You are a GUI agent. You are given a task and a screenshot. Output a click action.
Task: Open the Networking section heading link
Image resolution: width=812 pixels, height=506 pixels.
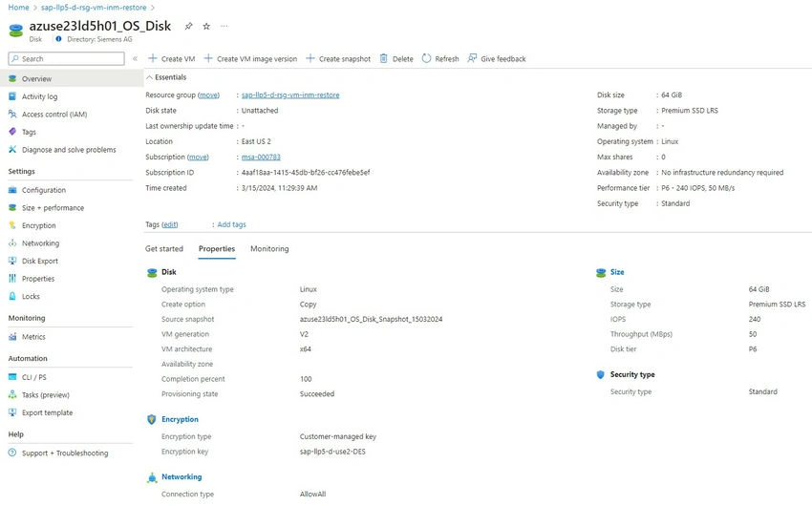(x=182, y=476)
